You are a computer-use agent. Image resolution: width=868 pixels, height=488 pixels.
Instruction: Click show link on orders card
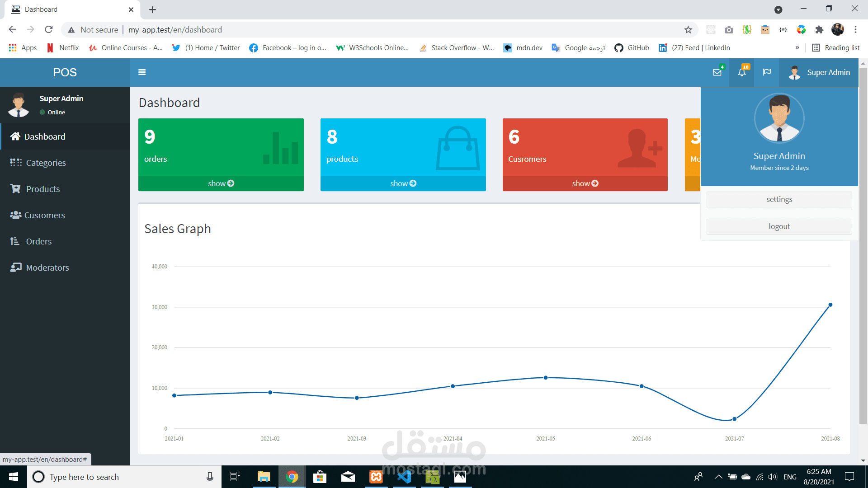221,183
